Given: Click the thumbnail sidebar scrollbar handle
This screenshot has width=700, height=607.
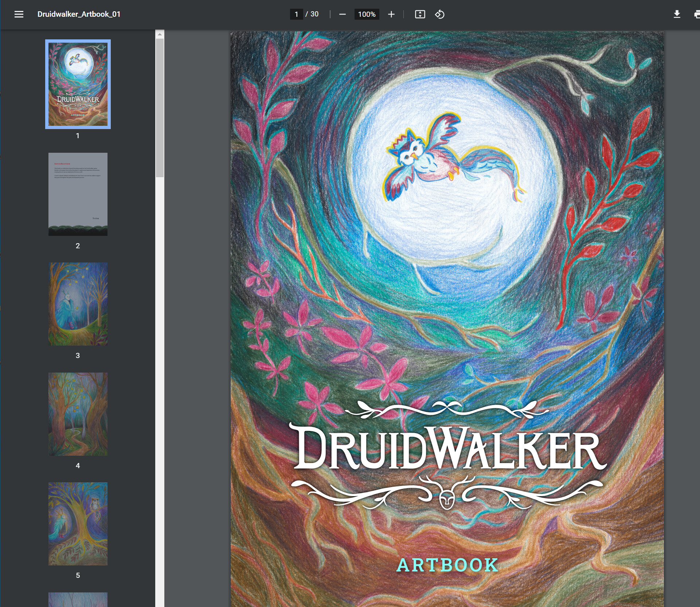Looking at the screenshot, I should tap(160, 108).
